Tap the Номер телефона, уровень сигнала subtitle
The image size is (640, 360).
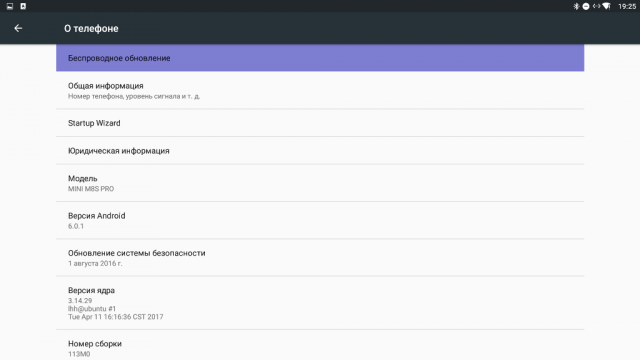[134, 96]
